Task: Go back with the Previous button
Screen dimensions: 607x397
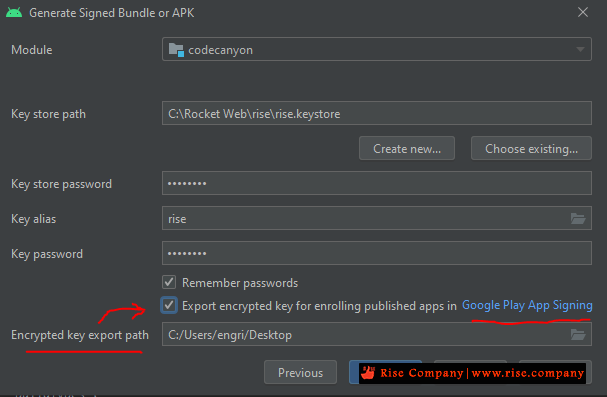Action: (x=300, y=373)
